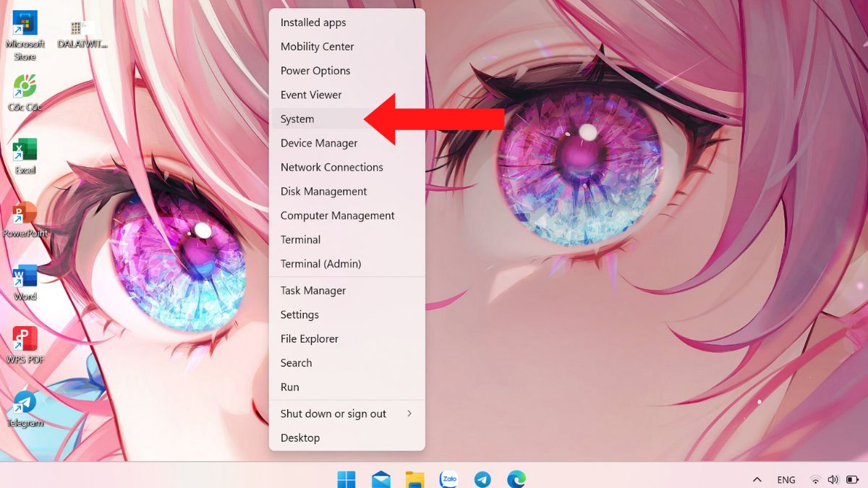Open Disk Management from menu
Viewport: 868px width, 488px height.
point(347,192)
